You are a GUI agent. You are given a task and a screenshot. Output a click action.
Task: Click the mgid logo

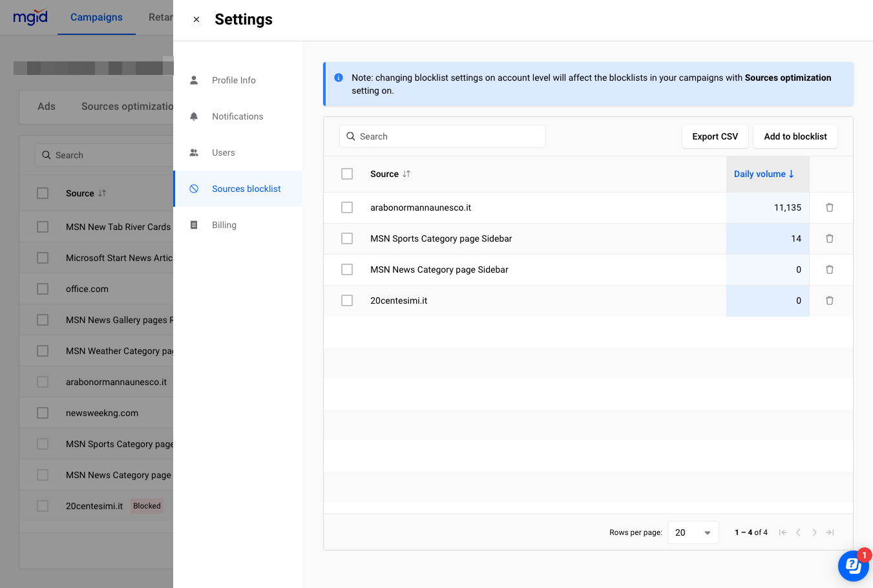coord(30,17)
